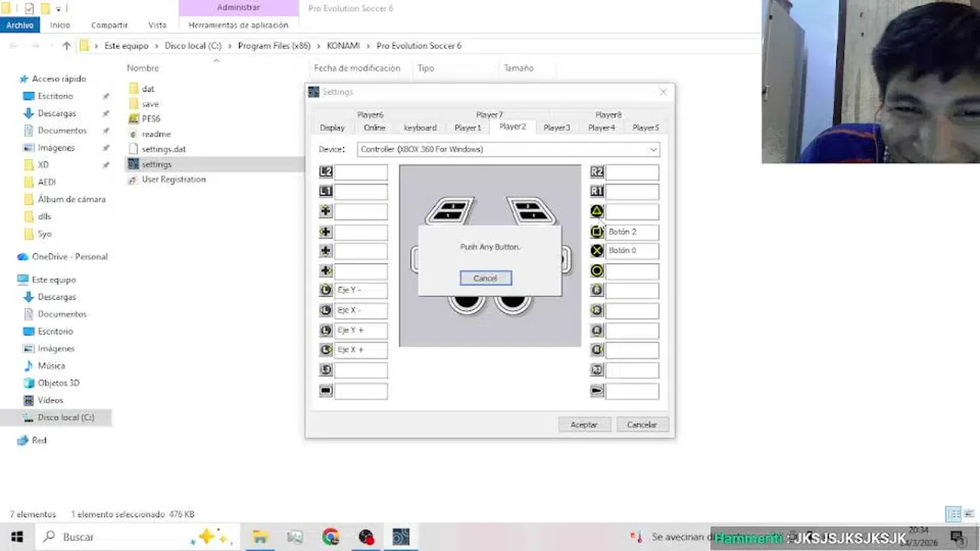Open Acceso rápido in the sidebar
The height and width of the screenshot is (551, 980).
point(59,79)
